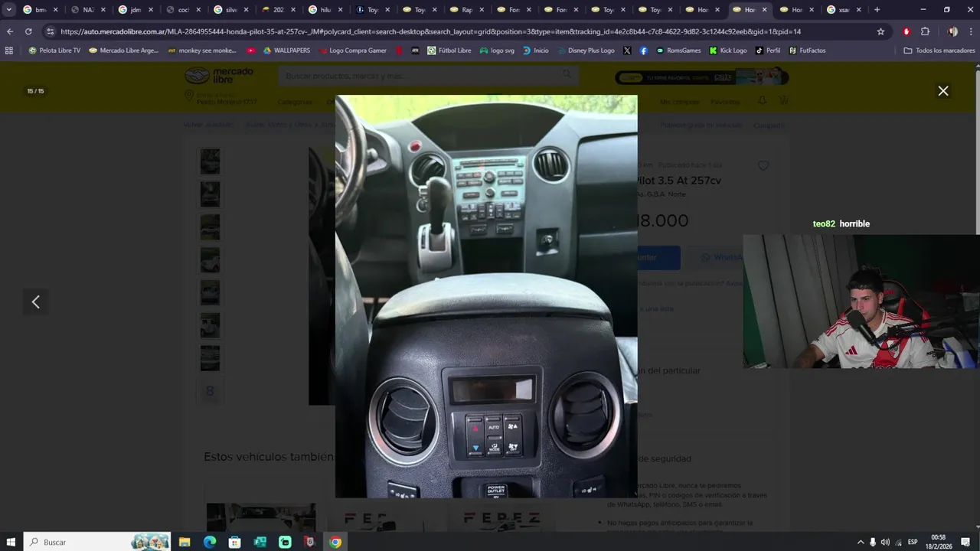Click the enlarged Honda Pilot interior photo
The image size is (980, 551).
486,296
